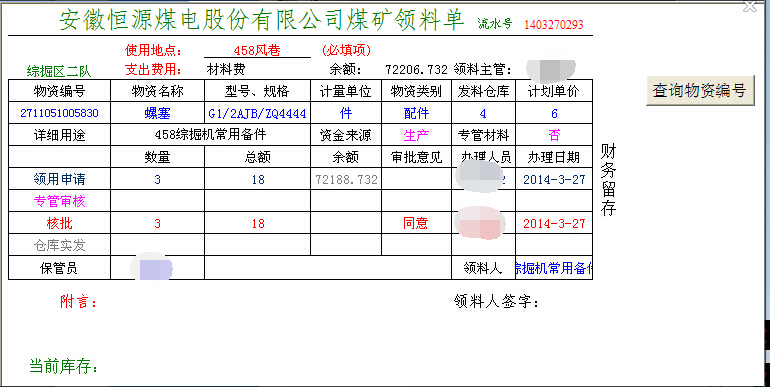The image size is (770, 387).
Task: Click the 同意 approval opinion cell
Action: click(x=416, y=223)
